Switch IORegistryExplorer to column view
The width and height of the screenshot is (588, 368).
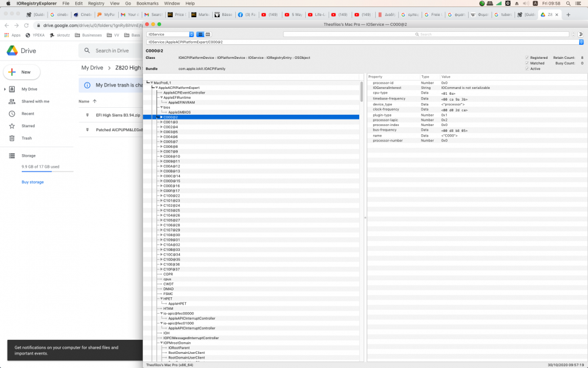[x=208, y=34]
